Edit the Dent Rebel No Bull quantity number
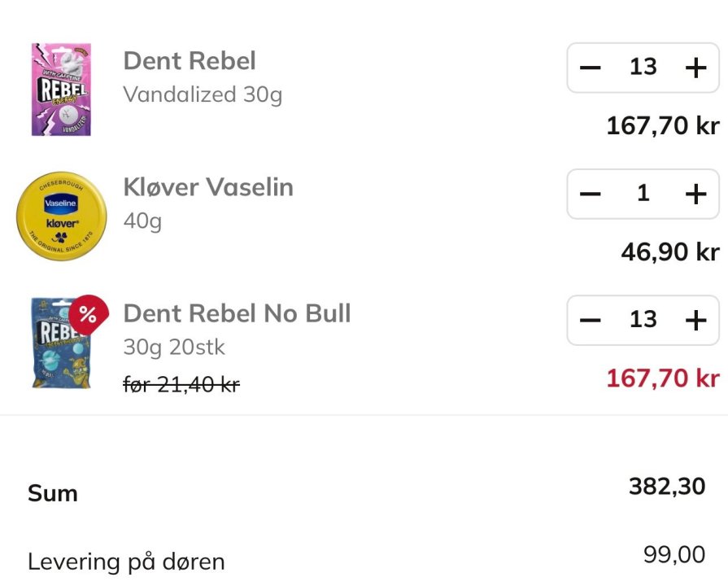Viewport: 728px width, 586px height. [x=643, y=320]
